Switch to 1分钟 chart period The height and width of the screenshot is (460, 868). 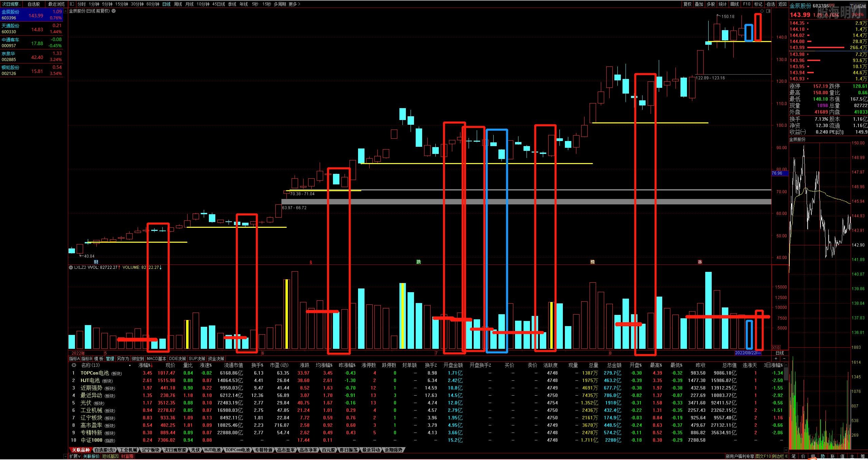(94, 4)
